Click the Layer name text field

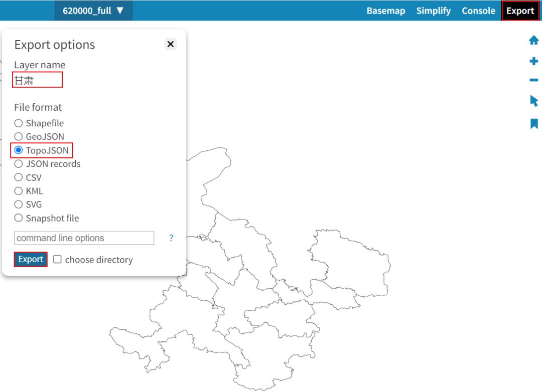pos(38,80)
